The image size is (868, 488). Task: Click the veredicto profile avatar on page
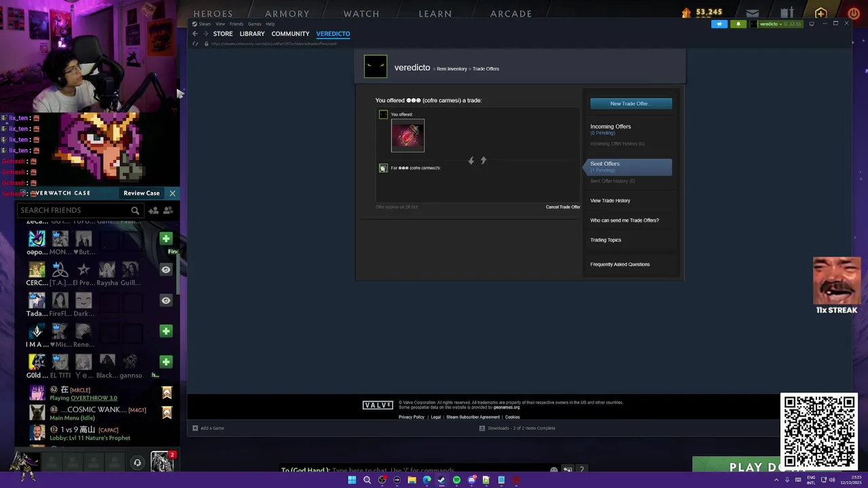(x=376, y=66)
